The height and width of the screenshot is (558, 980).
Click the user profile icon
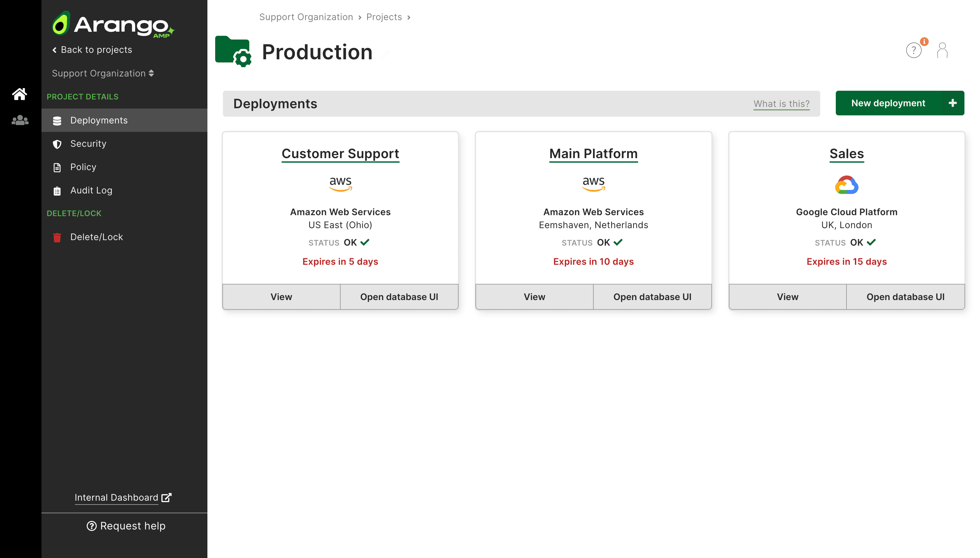(942, 50)
